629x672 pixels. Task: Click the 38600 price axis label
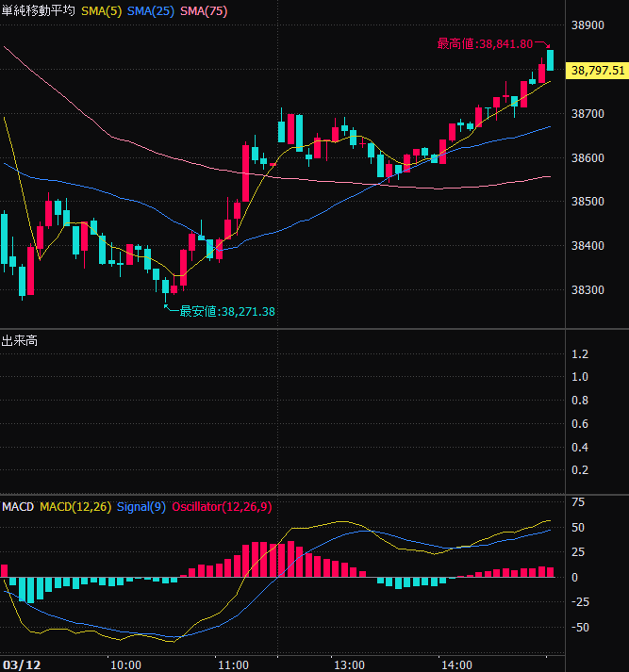point(588,158)
